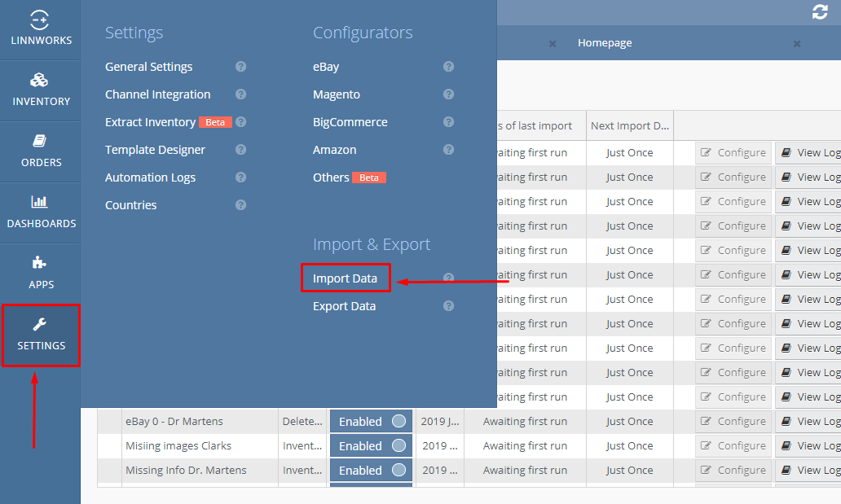Click Configure for eBay 0 - Dr Martens
841x504 pixels.
point(733,422)
